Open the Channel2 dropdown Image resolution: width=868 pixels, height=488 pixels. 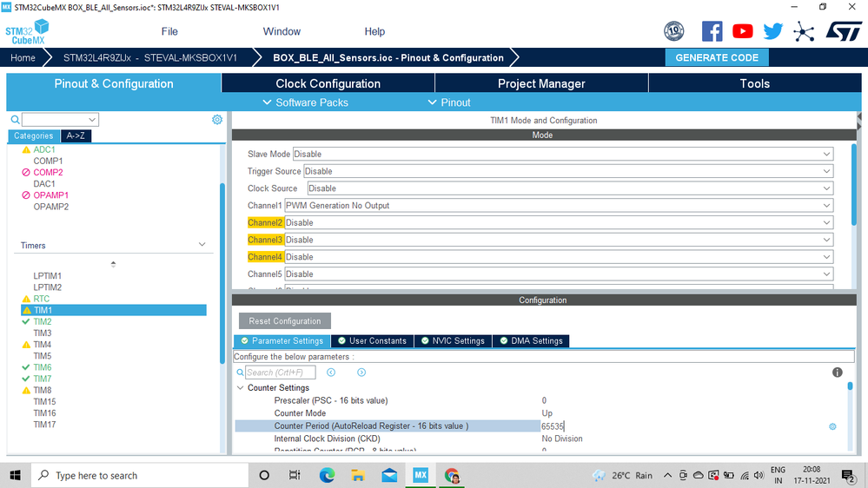point(559,222)
